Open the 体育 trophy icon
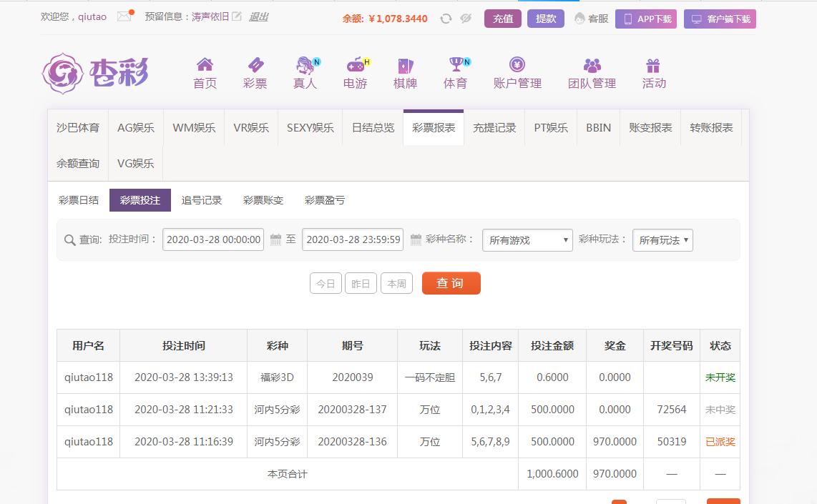Viewport: 817px width, 504px height. (456, 65)
